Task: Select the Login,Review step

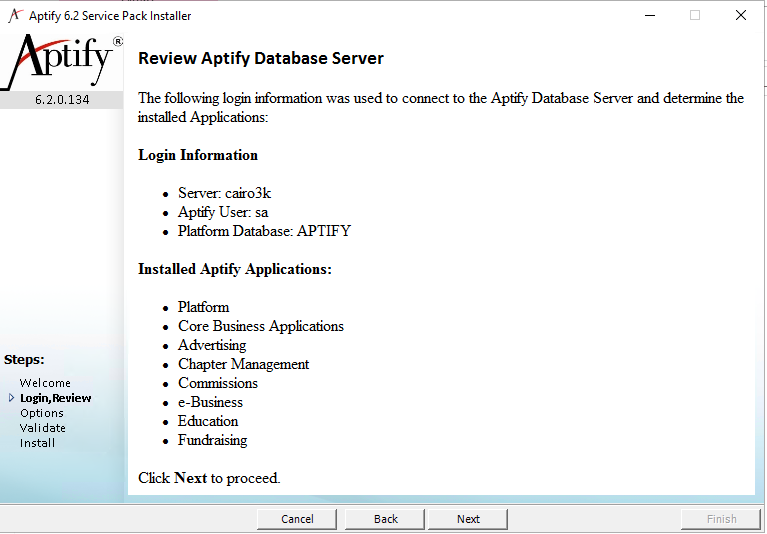Action: tap(55, 398)
